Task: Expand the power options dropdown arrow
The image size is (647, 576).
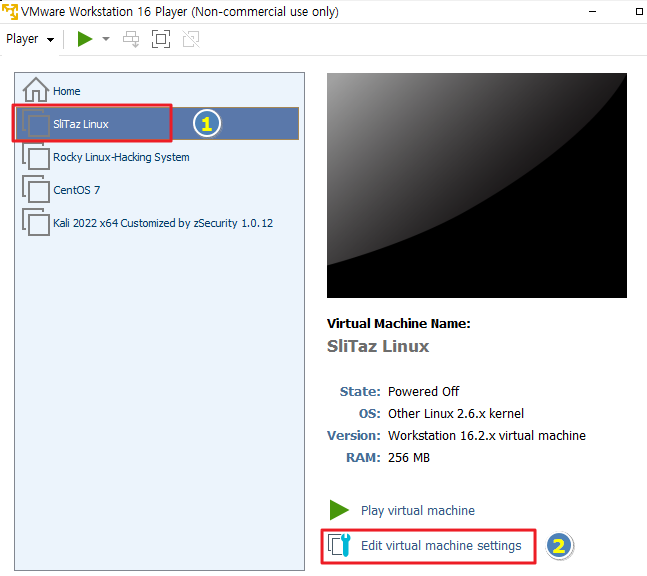Action: 106,39
